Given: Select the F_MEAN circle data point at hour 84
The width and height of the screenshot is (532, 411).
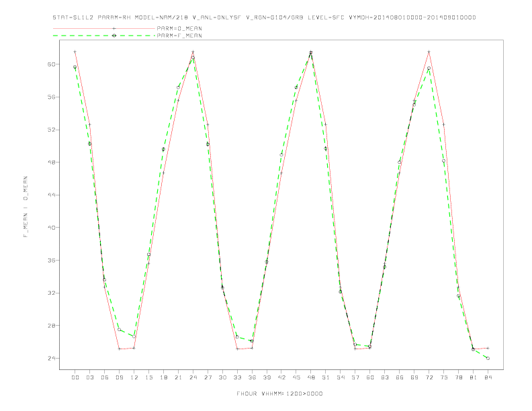Looking at the screenshot, I should [x=488, y=358].
